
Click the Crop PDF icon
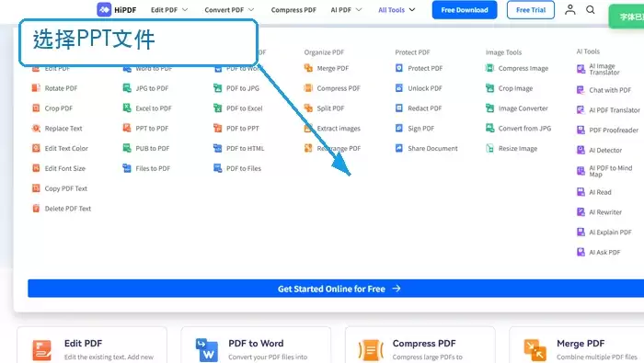pyautogui.click(x=36, y=108)
